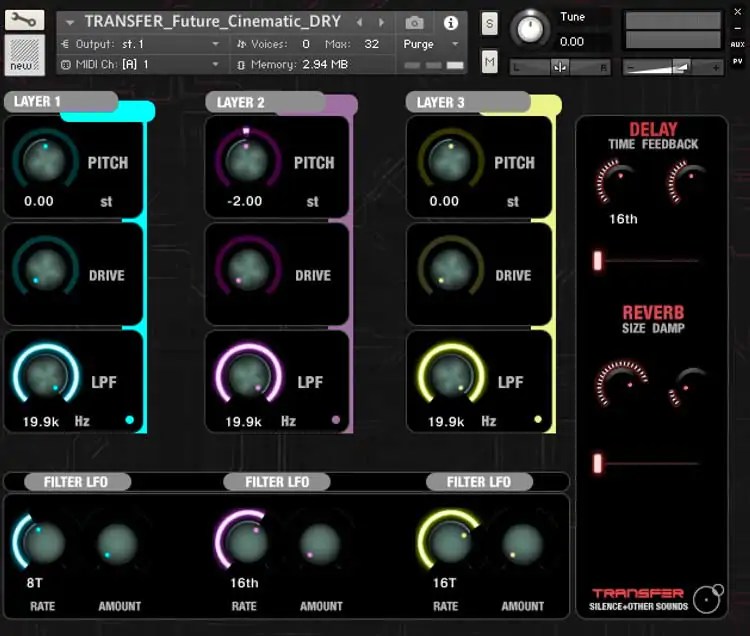Image resolution: width=750 pixels, height=636 pixels.
Task: Click Layer 2 Pitch knob
Action: point(247,160)
